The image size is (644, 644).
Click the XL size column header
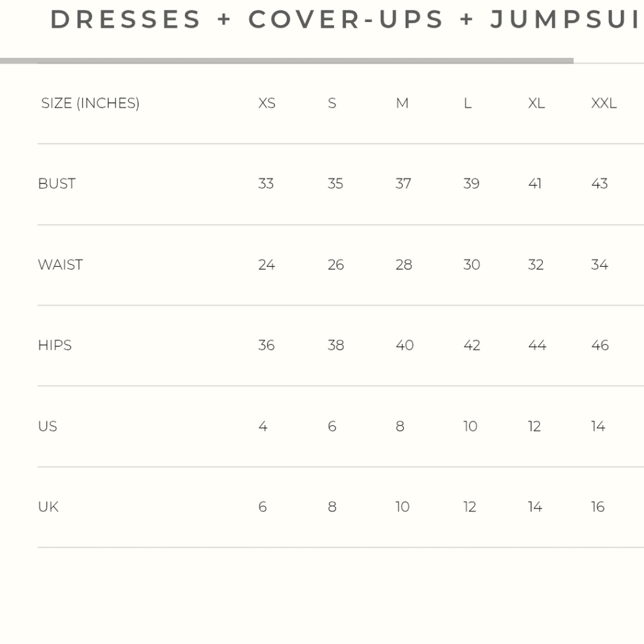pyautogui.click(x=536, y=103)
